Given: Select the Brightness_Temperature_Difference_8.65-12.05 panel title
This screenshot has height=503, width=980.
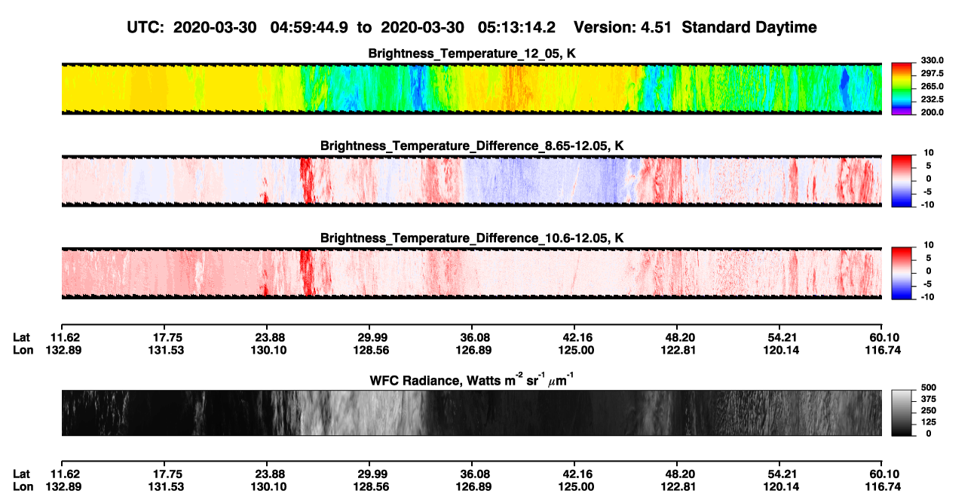Looking at the screenshot, I should (x=472, y=146).
